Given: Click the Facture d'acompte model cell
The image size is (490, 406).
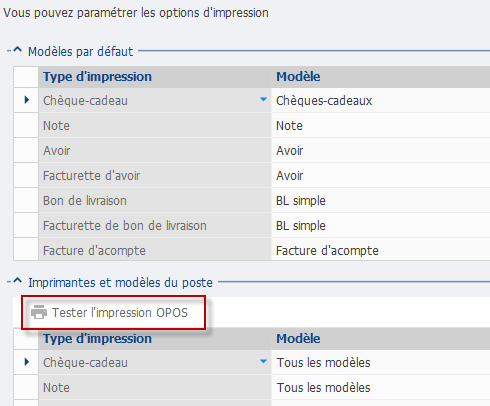Looking at the screenshot, I should coord(381,250).
